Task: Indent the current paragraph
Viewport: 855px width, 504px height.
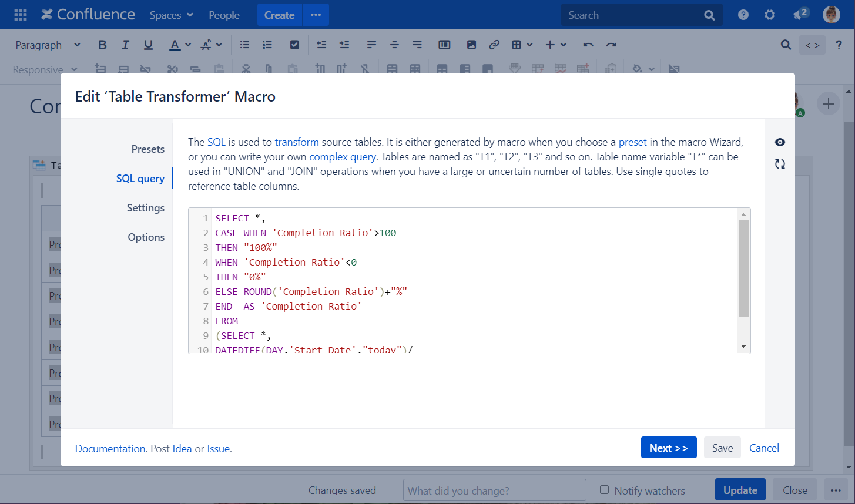Action: coord(344,45)
